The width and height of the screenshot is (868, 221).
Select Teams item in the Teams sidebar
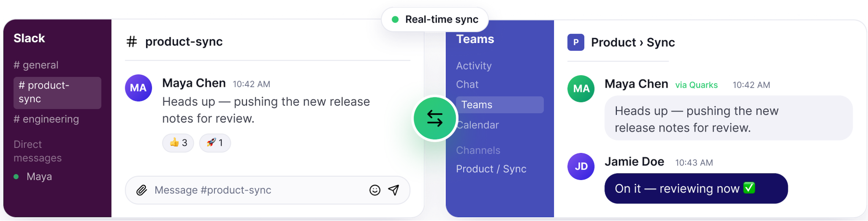coord(500,105)
